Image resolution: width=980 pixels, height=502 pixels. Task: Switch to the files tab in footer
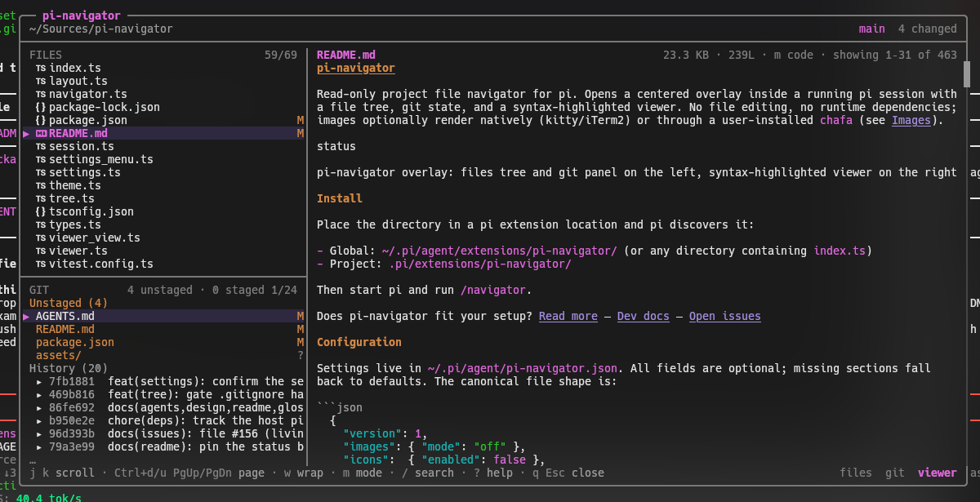tap(856, 473)
